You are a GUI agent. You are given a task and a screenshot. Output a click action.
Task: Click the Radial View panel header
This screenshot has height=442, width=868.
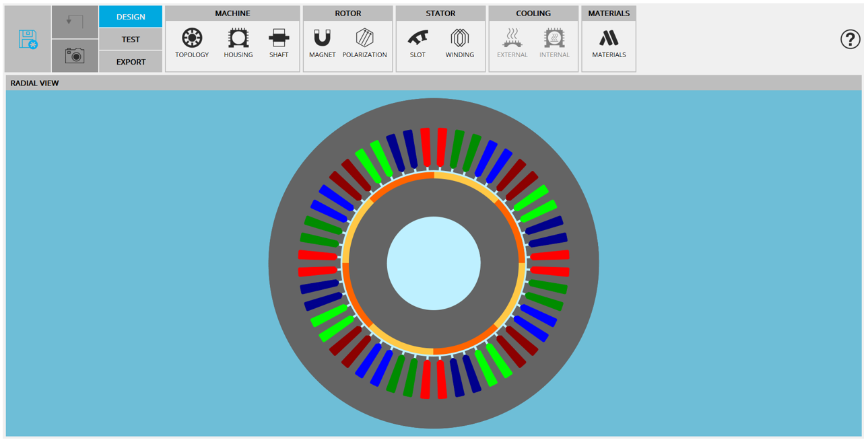pos(35,83)
